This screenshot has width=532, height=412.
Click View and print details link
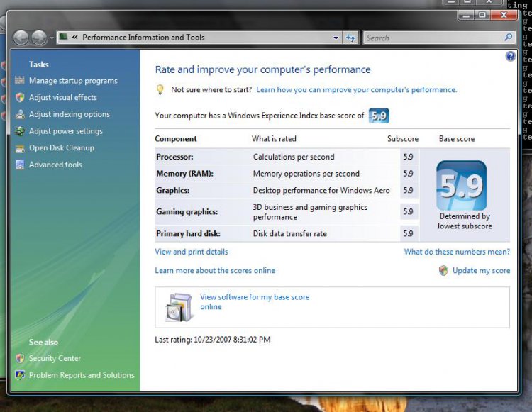[x=192, y=252]
